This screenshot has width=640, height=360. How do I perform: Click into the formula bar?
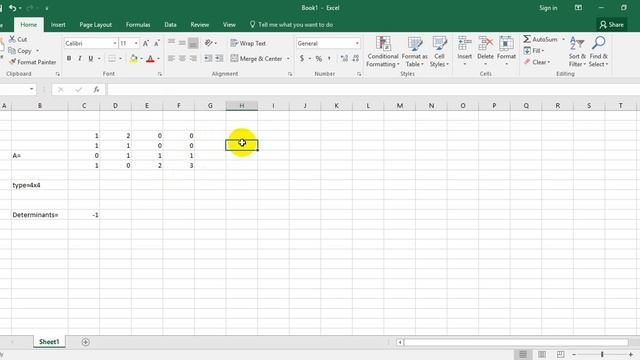373,89
